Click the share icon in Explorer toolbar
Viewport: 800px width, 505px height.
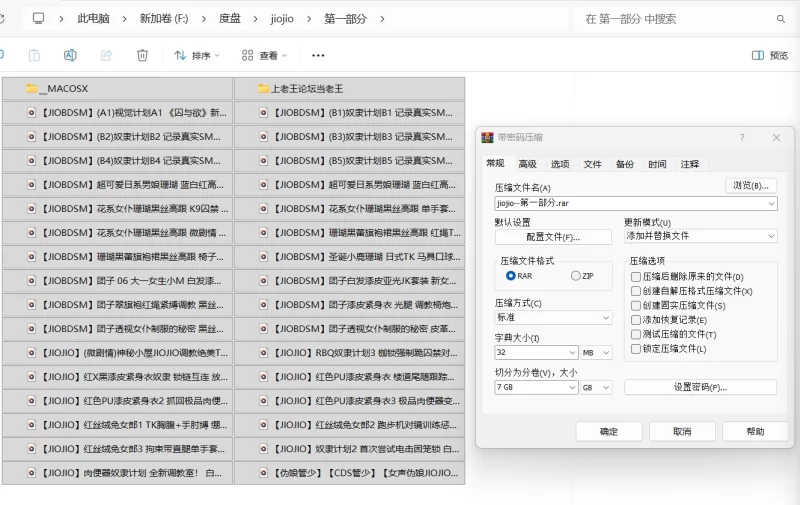[x=106, y=56]
